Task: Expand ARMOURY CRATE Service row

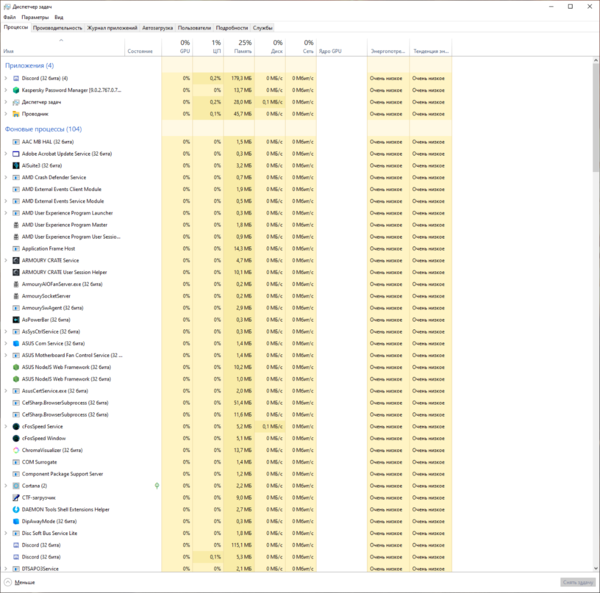Action: click(x=6, y=261)
